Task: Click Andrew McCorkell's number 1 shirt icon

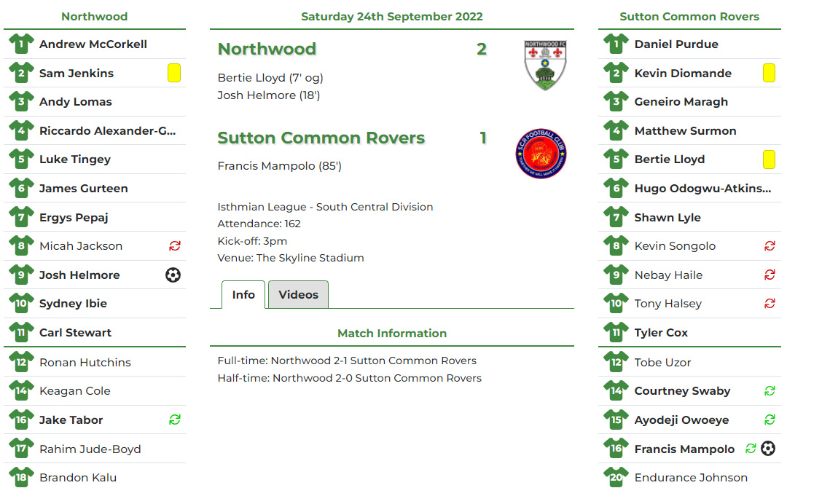Action: click(x=22, y=44)
